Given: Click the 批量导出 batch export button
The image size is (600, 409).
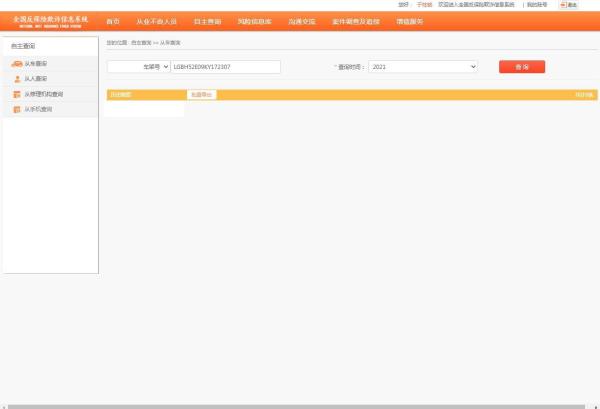Looking at the screenshot, I should (201, 95).
